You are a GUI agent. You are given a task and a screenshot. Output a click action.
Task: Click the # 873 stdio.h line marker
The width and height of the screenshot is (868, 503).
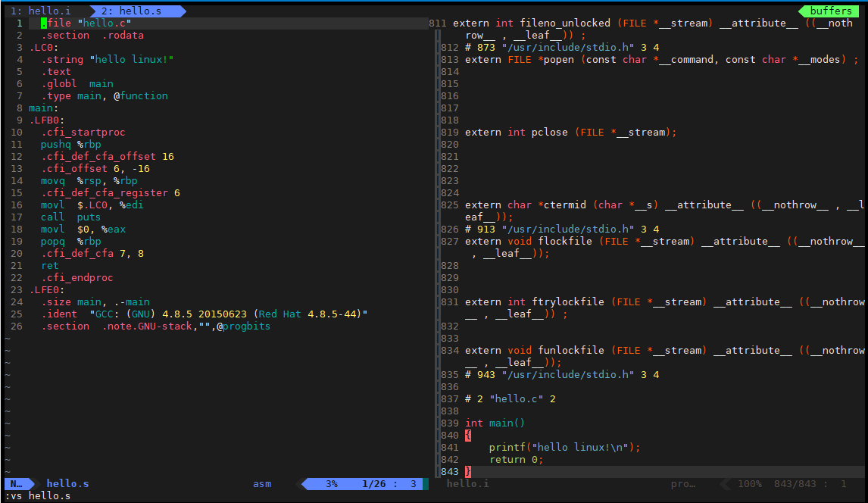click(562, 48)
